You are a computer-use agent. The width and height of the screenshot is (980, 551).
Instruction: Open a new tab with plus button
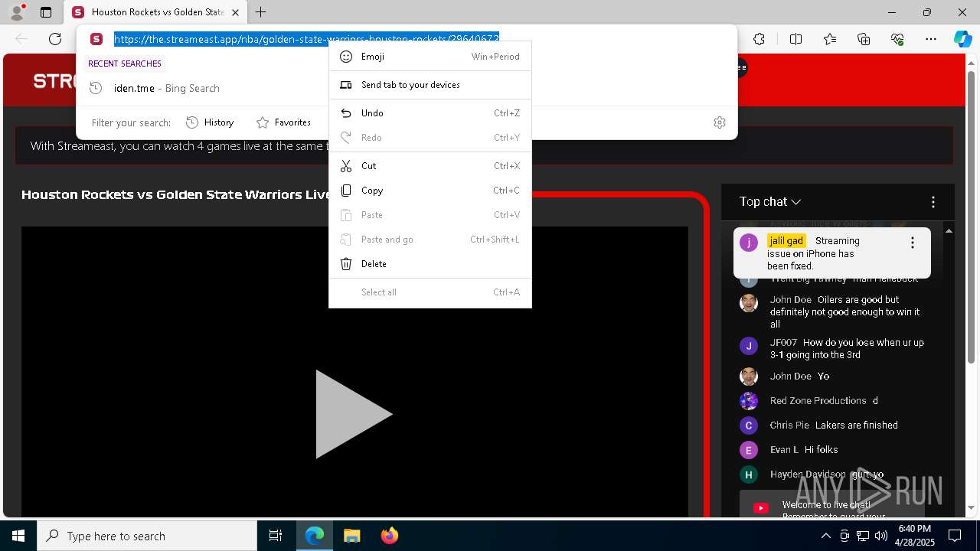click(260, 12)
